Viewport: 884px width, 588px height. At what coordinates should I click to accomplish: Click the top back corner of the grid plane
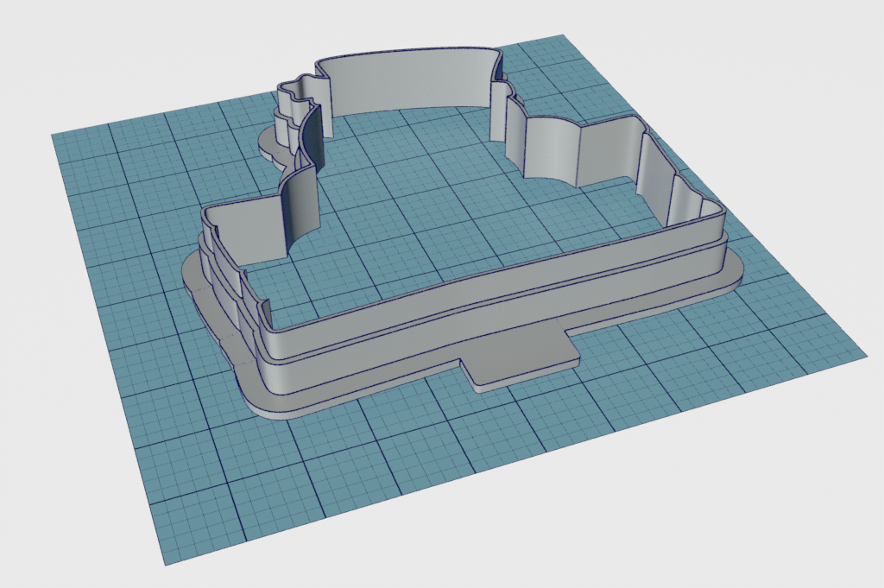pyautogui.click(x=561, y=38)
